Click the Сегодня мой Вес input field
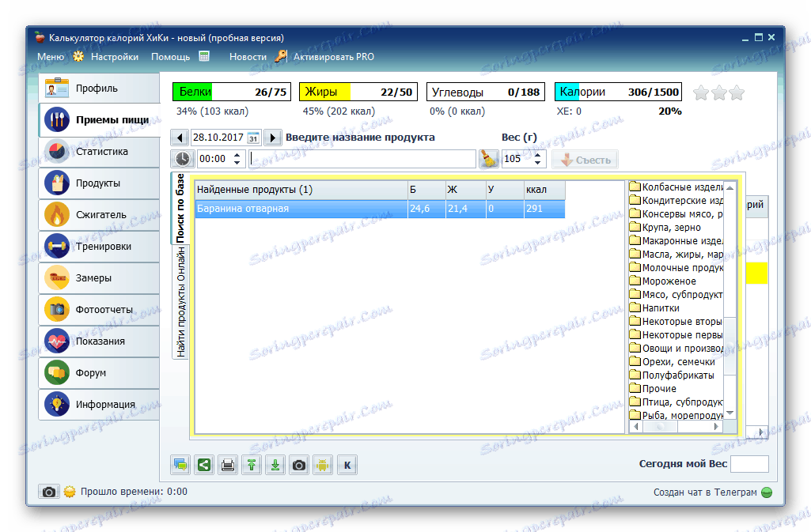The width and height of the screenshot is (811, 532). (x=749, y=464)
